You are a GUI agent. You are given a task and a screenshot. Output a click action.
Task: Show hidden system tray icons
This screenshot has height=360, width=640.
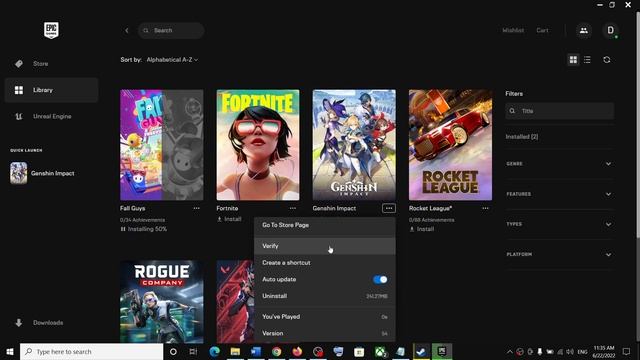[x=510, y=351]
